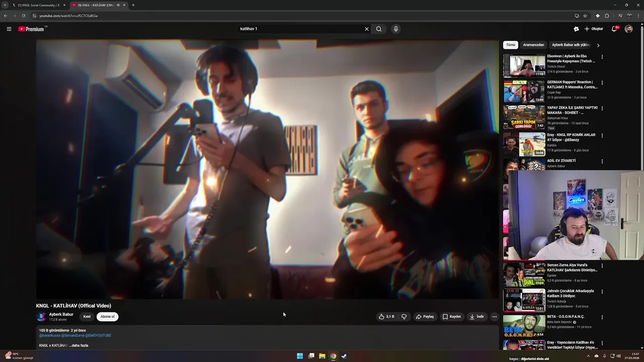Go to YouTube Premium home logo
The image size is (644, 362).
pyautogui.click(x=32, y=29)
